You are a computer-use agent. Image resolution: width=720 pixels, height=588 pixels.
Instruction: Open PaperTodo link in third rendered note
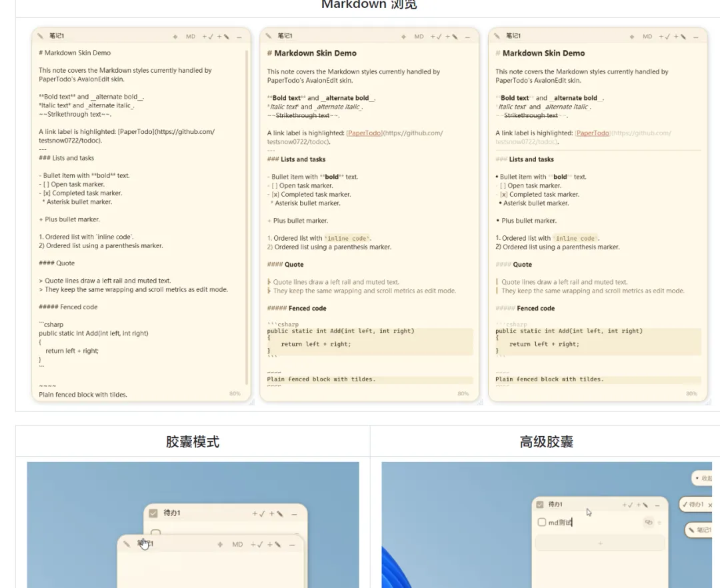(x=593, y=133)
